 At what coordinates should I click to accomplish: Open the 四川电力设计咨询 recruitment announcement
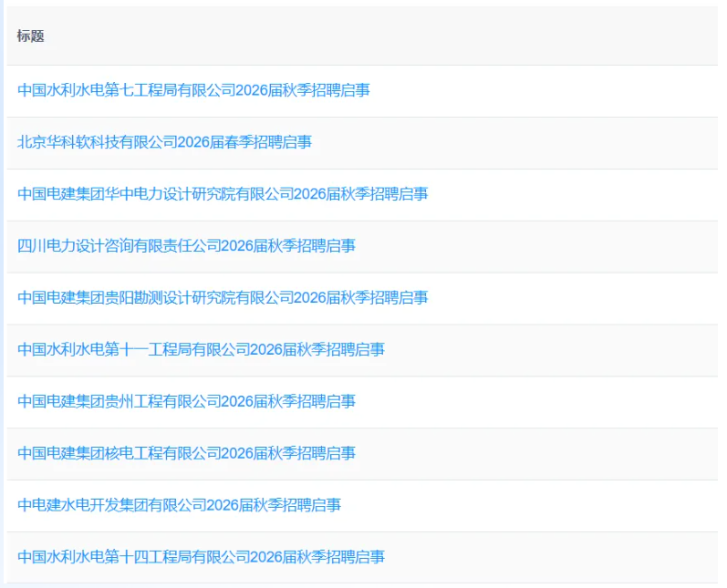pyautogui.click(x=186, y=246)
